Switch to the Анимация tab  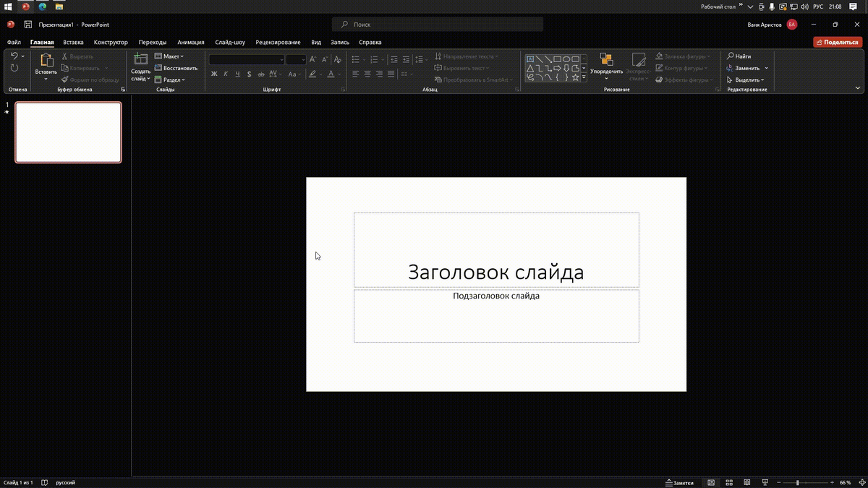click(x=191, y=43)
